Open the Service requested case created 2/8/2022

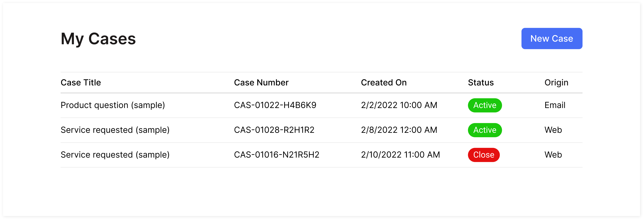(x=115, y=130)
